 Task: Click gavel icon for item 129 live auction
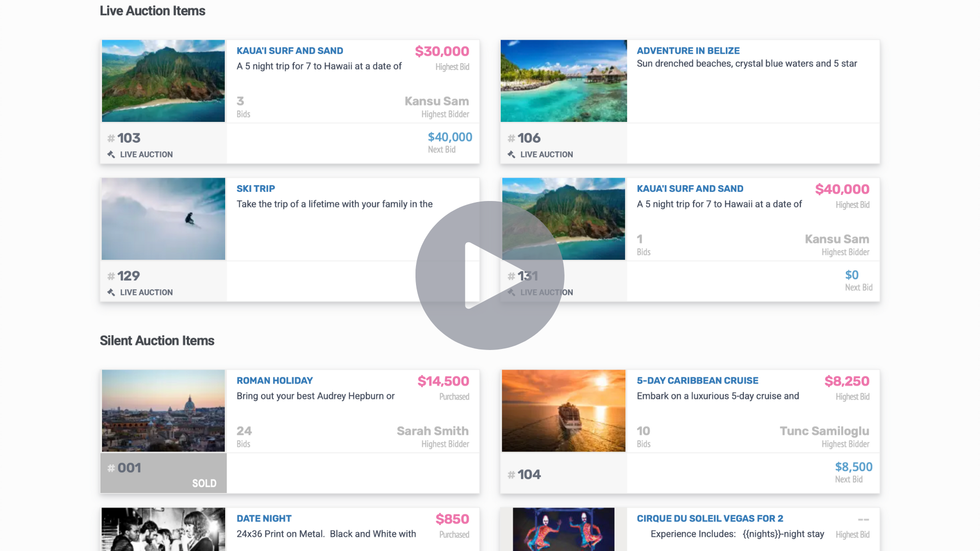[111, 292]
